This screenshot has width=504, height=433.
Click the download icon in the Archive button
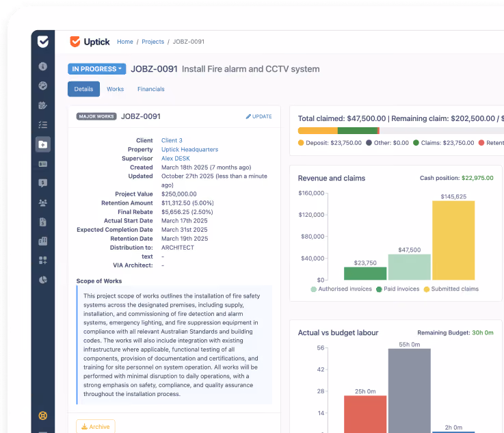84,427
